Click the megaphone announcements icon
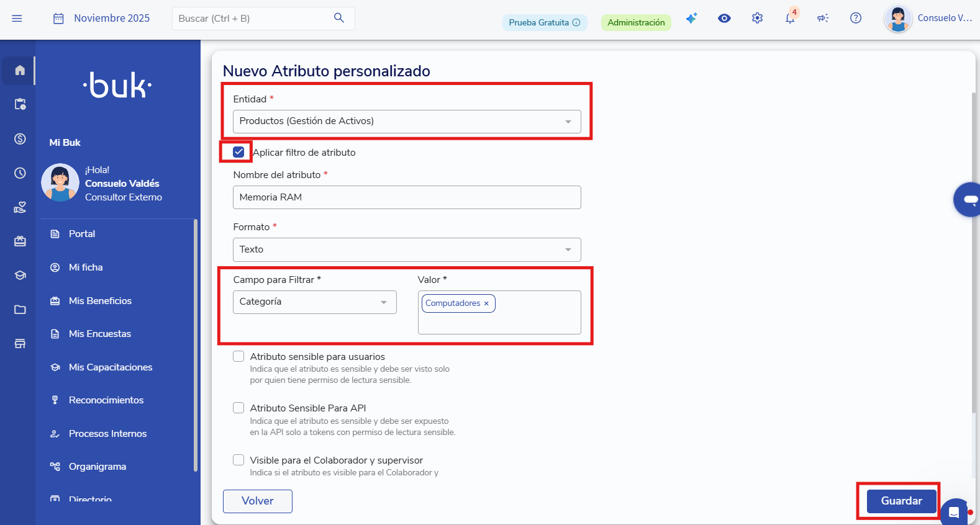This screenshot has height=525, width=980. tap(823, 19)
